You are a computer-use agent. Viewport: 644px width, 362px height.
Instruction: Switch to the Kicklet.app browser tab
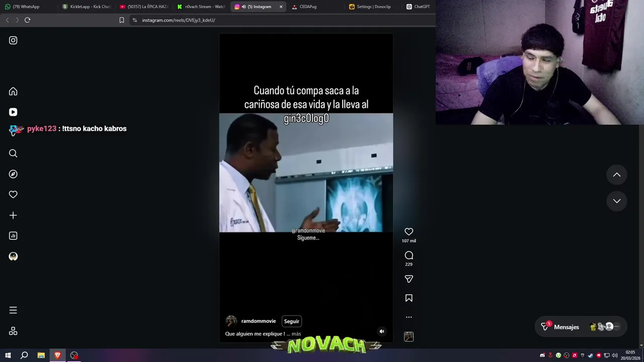[x=87, y=7]
